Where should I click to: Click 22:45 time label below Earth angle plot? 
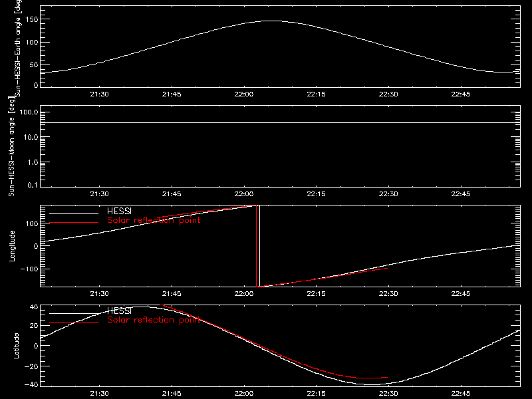click(461, 94)
